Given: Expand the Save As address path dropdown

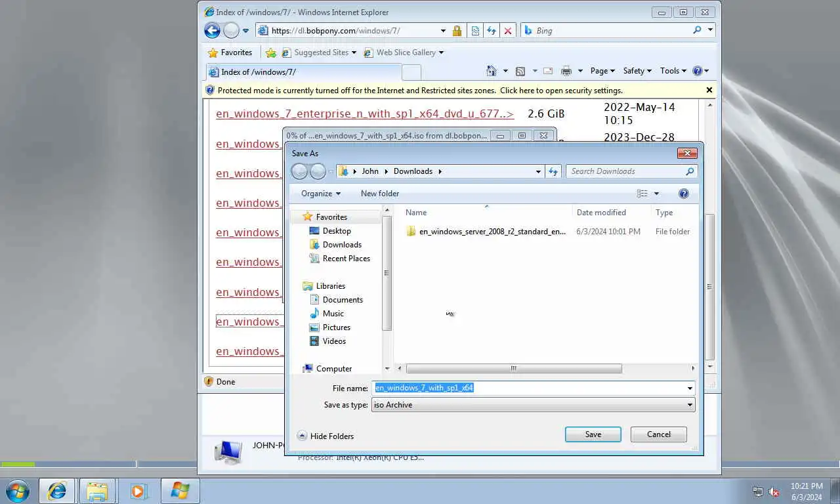Looking at the screenshot, I should point(538,171).
